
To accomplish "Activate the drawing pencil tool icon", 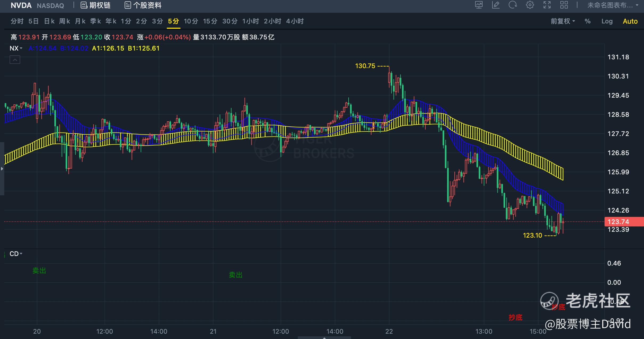I will 496,5.
